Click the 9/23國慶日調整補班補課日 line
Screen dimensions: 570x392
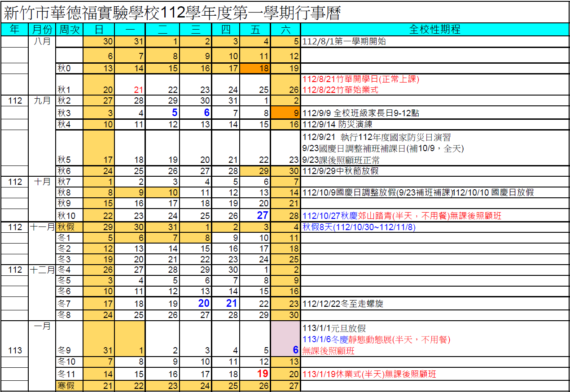[383, 148]
